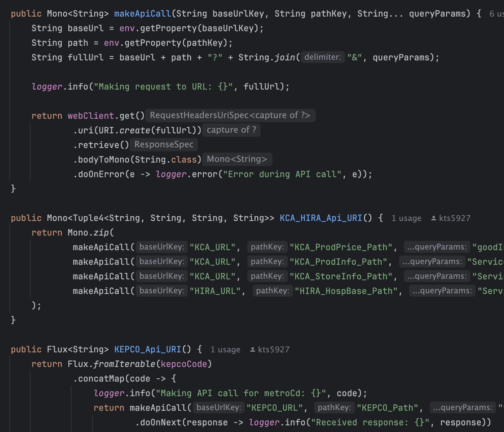Click the "Making API call for metroCd: {}" string
Viewport: 504px width, 432px height.
[241, 393]
